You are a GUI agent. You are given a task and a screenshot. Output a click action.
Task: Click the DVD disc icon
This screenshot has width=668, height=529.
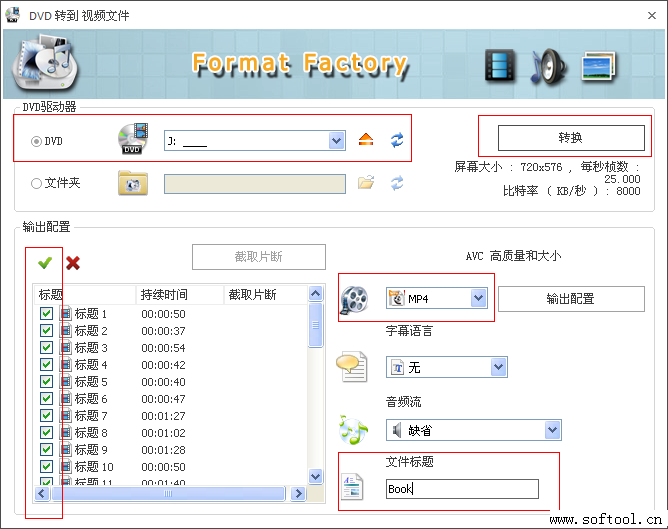(x=133, y=139)
